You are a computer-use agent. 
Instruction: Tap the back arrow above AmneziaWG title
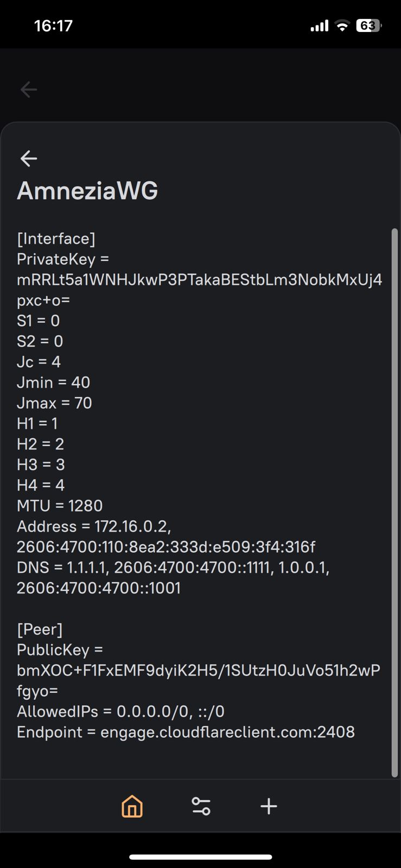pyautogui.click(x=29, y=158)
